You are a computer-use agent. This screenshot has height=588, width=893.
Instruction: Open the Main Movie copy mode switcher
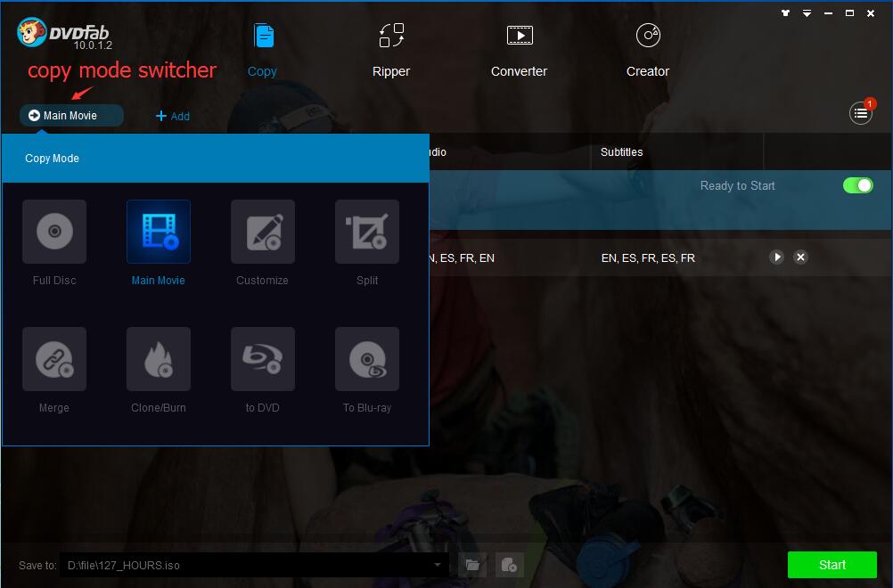point(71,116)
